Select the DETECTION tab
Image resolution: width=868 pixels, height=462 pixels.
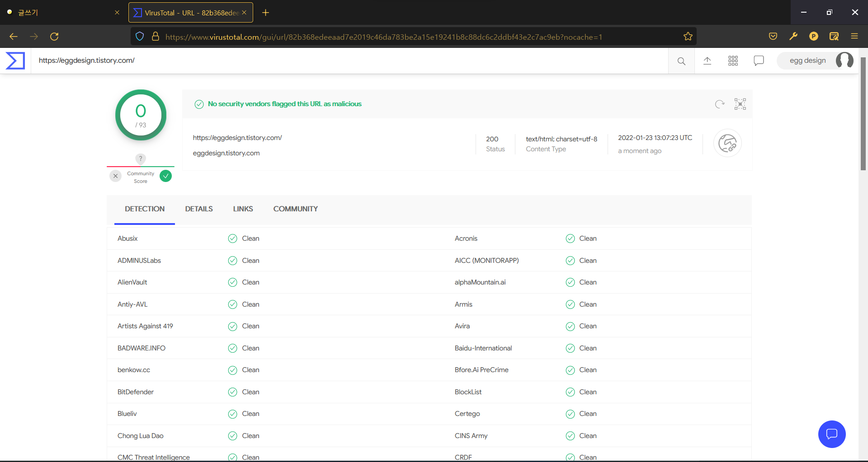[145, 209]
